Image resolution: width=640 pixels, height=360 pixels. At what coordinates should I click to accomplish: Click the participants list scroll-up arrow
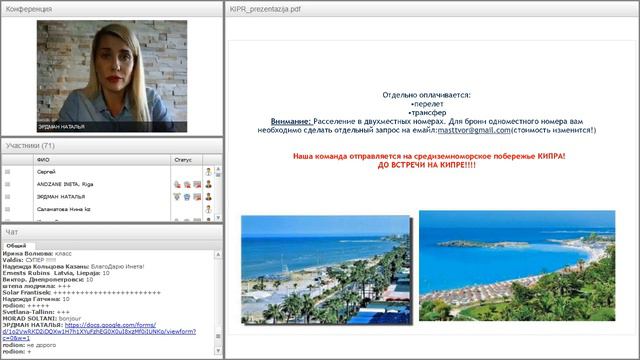(x=218, y=169)
